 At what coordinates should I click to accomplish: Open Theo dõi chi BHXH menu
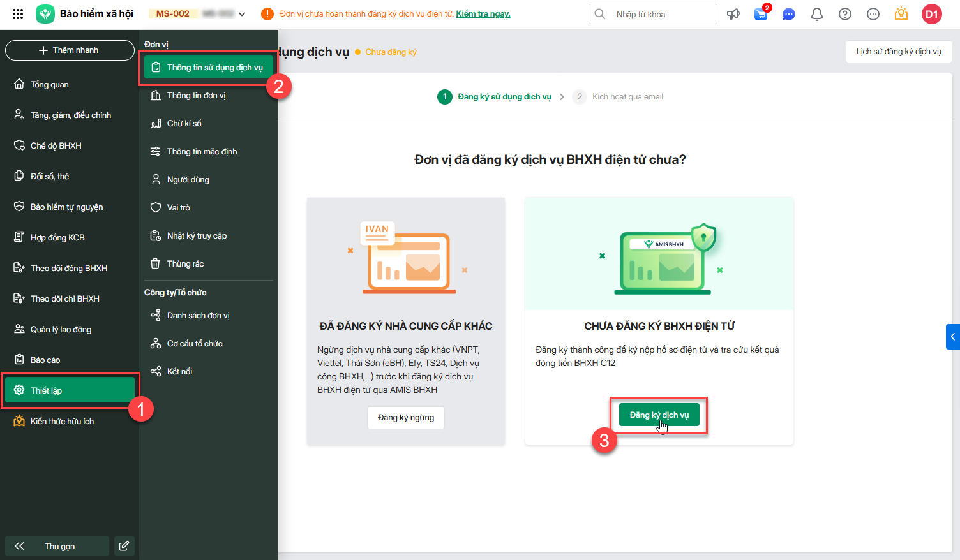click(70, 298)
